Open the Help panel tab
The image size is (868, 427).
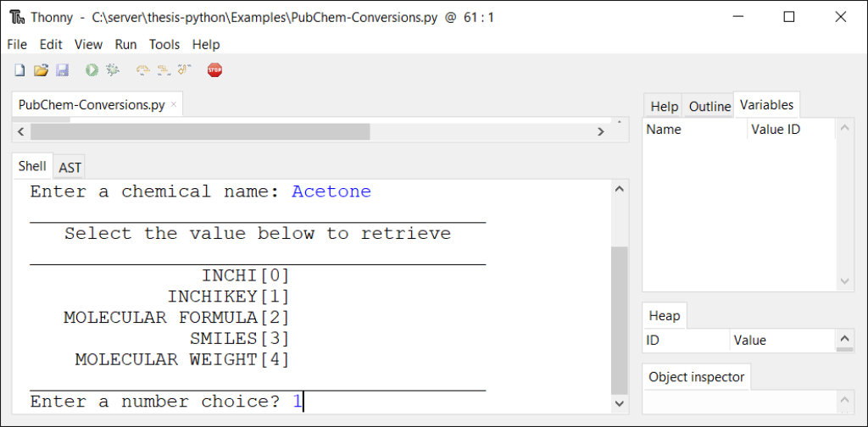pos(664,106)
